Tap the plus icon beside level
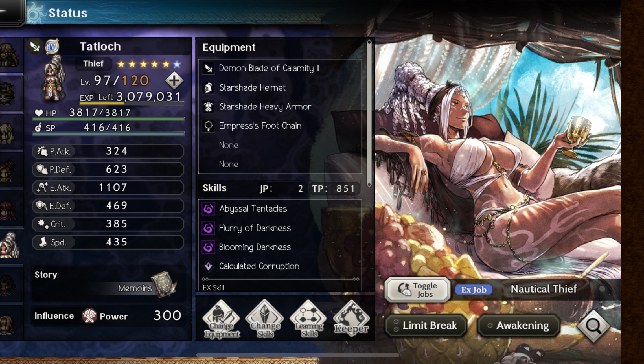This screenshot has width=644, height=364. tap(174, 81)
